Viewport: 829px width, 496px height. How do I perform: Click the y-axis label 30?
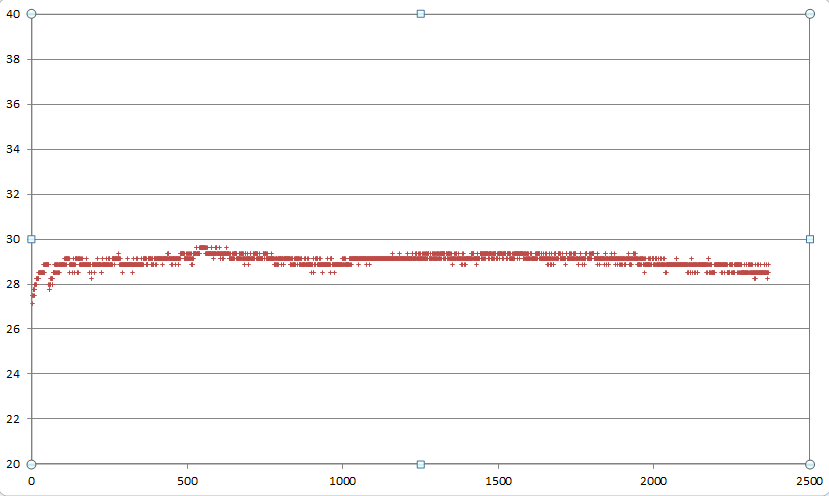click(x=13, y=239)
